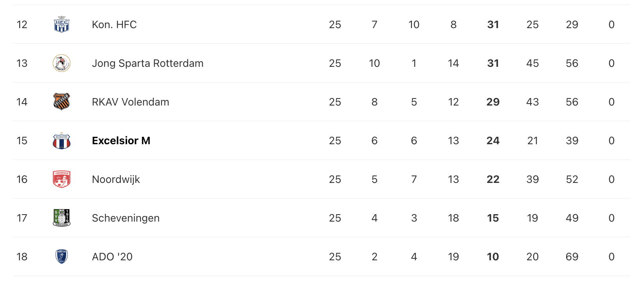This screenshot has width=644, height=290.
Task: Select the RKAV Volendam team name
Action: tap(130, 102)
